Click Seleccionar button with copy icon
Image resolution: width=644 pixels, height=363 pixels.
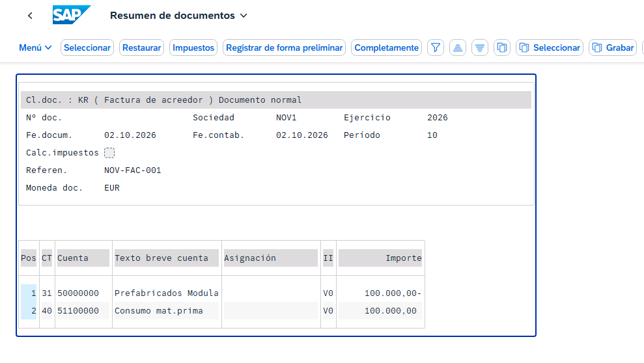point(550,47)
